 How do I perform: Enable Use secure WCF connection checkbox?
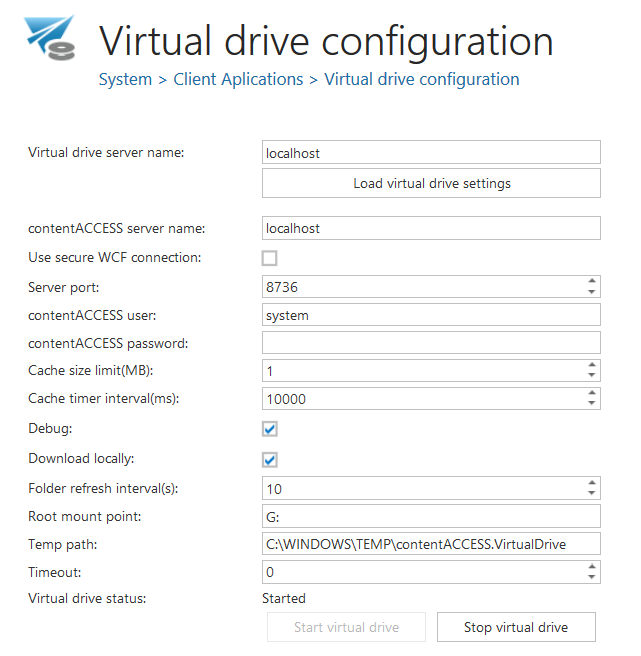pyautogui.click(x=270, y=258)
